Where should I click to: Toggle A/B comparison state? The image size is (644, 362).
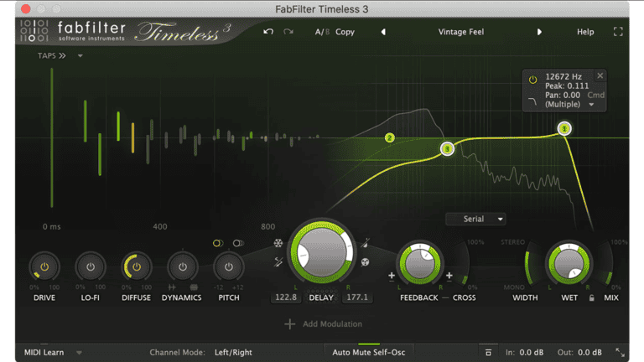tap(322, 32)
